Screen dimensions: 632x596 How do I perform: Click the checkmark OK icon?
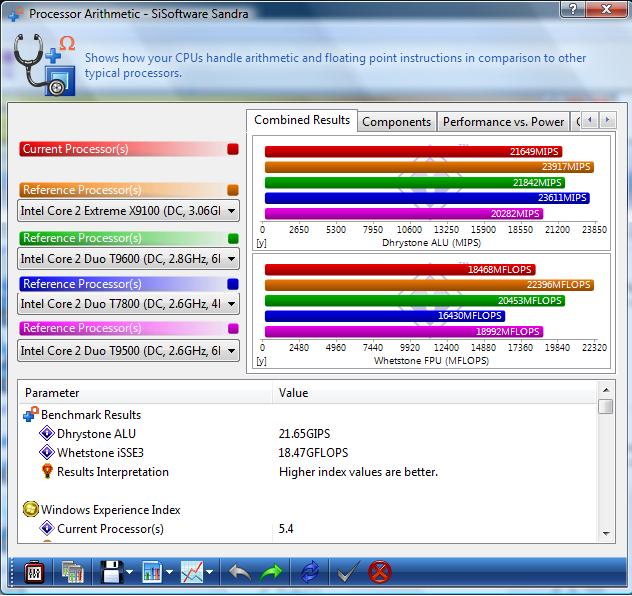[x=348, y=572]
